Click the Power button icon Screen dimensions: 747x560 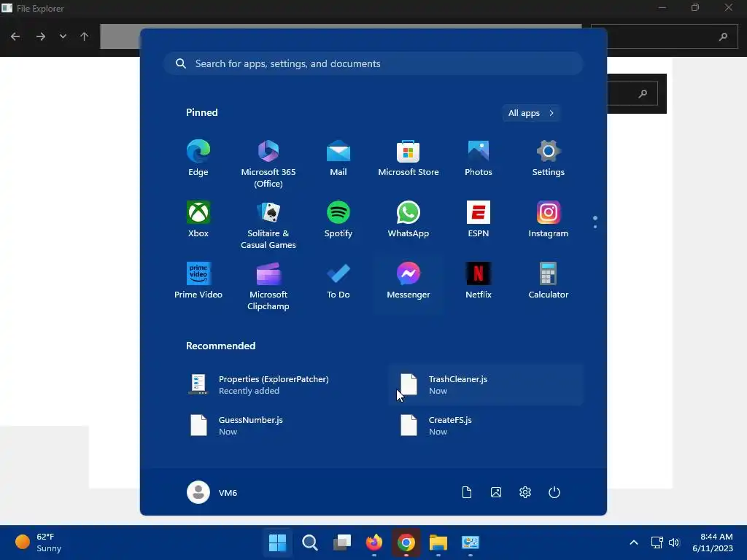click(554, 492)
